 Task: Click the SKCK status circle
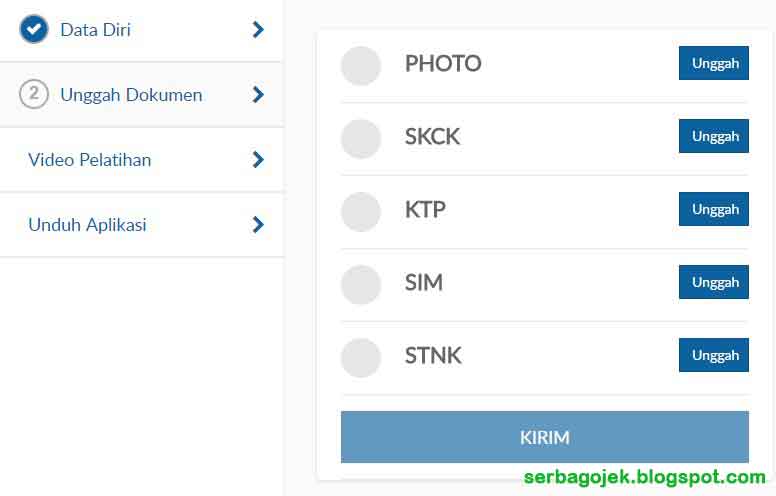[361, 138]
